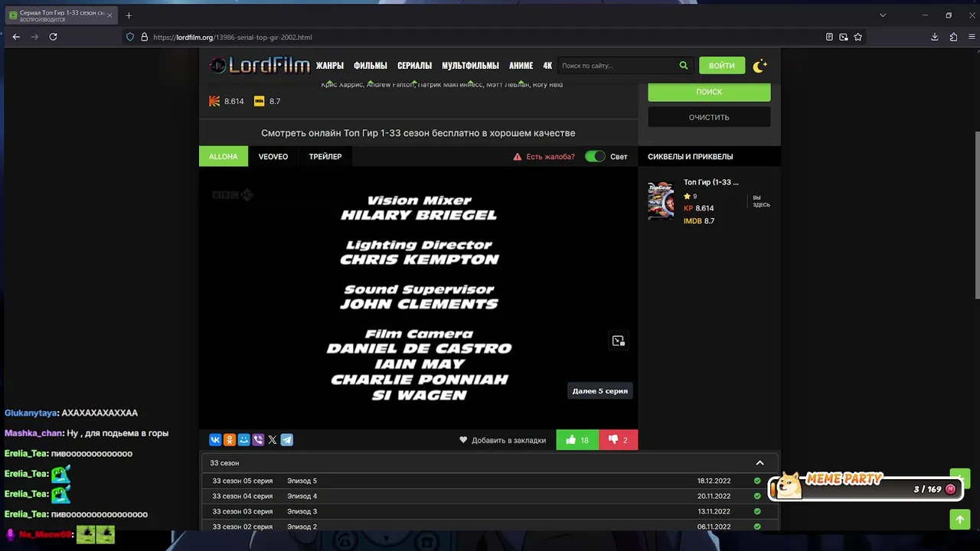The width and height of the screenshot is (980, 551).
Task: Click green scroll-to-top arrow button
Action: point(960,520)
